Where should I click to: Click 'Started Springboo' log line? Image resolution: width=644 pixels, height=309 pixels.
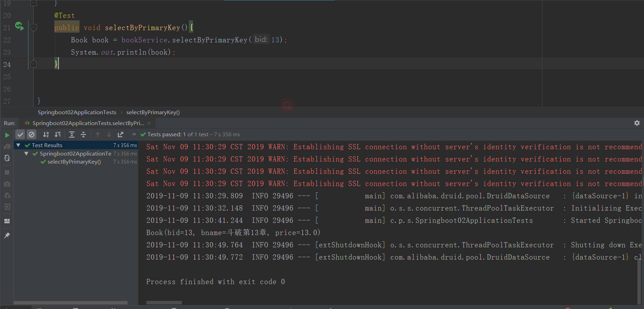point(394,220)
